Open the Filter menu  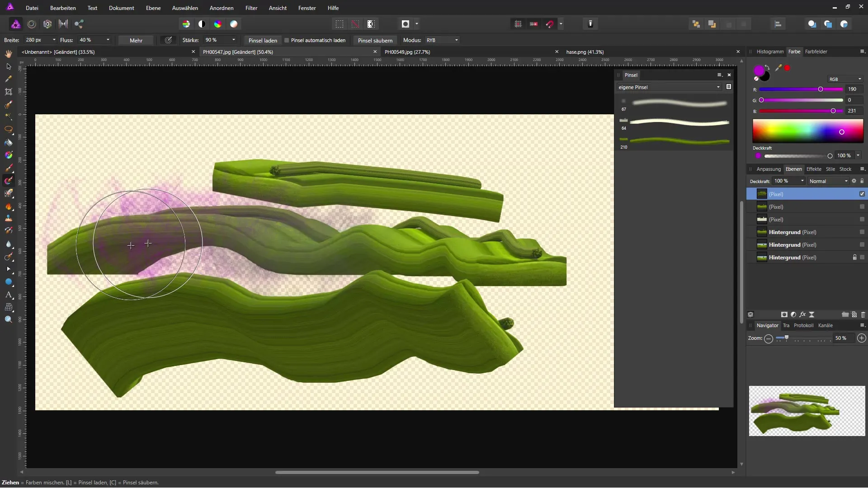pyautogui.click(x=251, y=8)
